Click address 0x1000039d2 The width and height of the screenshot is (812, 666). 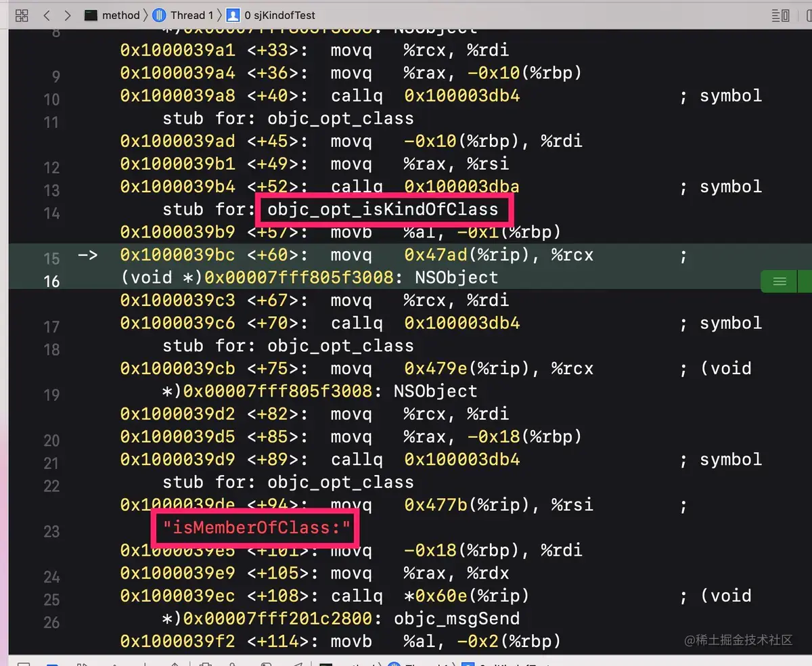178,414
